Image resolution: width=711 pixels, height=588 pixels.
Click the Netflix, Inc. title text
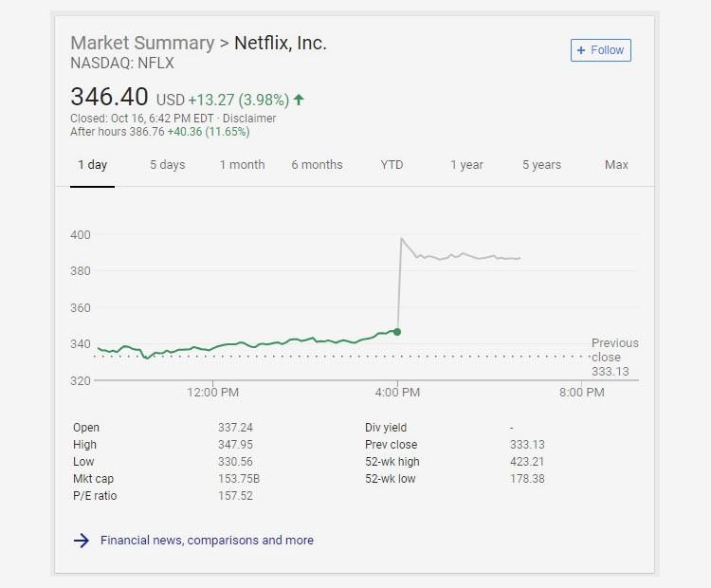point(281,44)
